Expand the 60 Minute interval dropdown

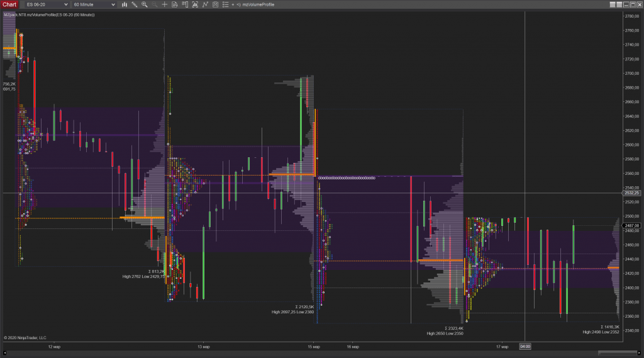[94, 4]
